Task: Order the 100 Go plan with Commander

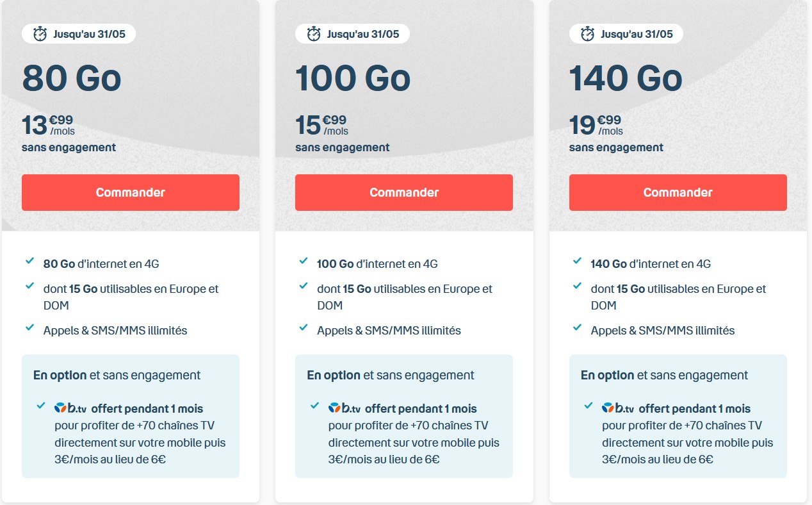Action: (x=404, y=192)
